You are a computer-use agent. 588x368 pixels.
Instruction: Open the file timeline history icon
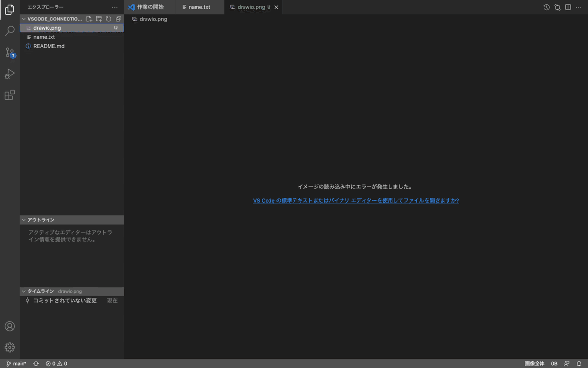tap(547, 7)
